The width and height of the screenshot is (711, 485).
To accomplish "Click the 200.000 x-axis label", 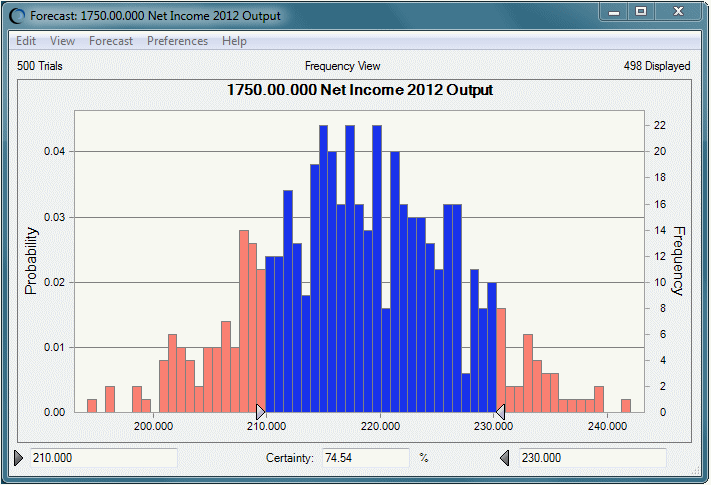I will [153, 426].
